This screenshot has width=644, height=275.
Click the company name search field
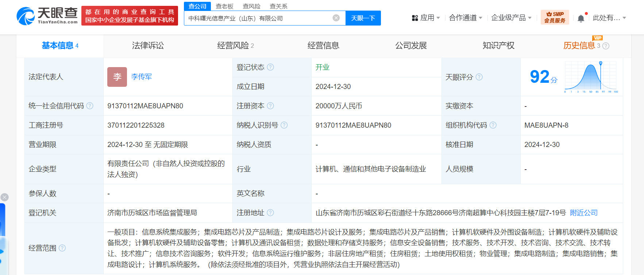[x=257, y=18]
